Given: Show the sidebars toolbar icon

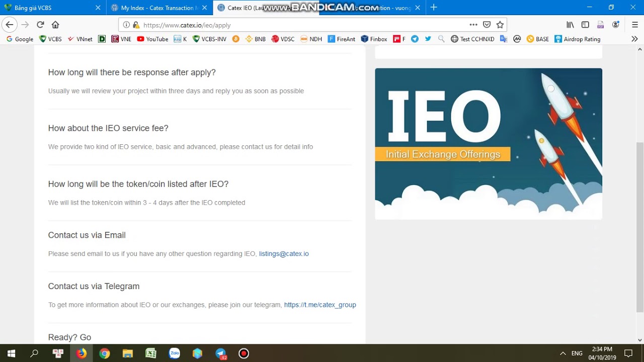Looking at the screenshot, I should click(x=585, y=25).
